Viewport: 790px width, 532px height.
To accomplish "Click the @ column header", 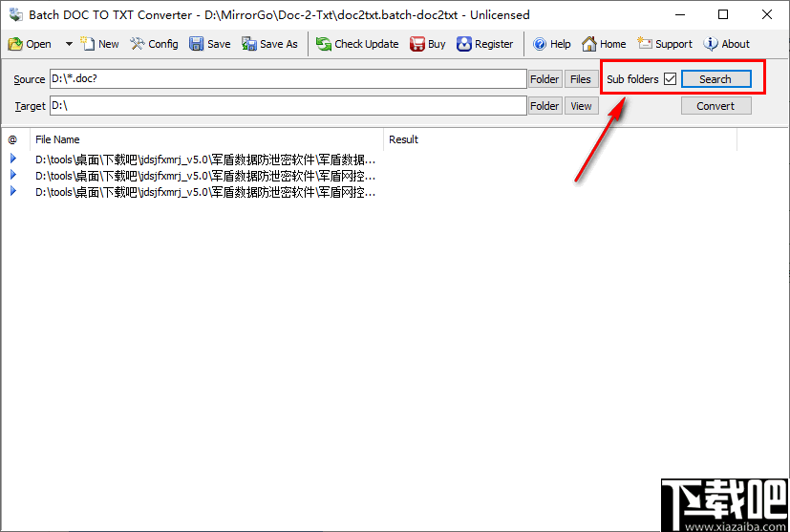I will click(15, 139).
